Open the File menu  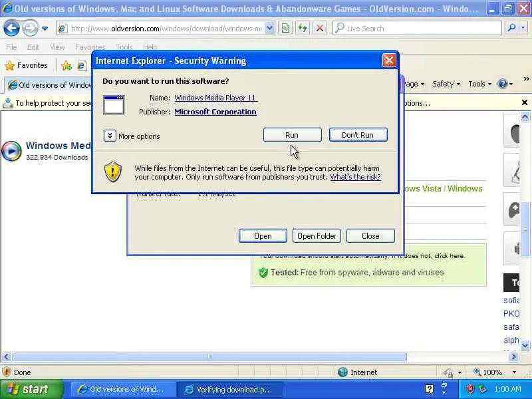tap(11, 47)
